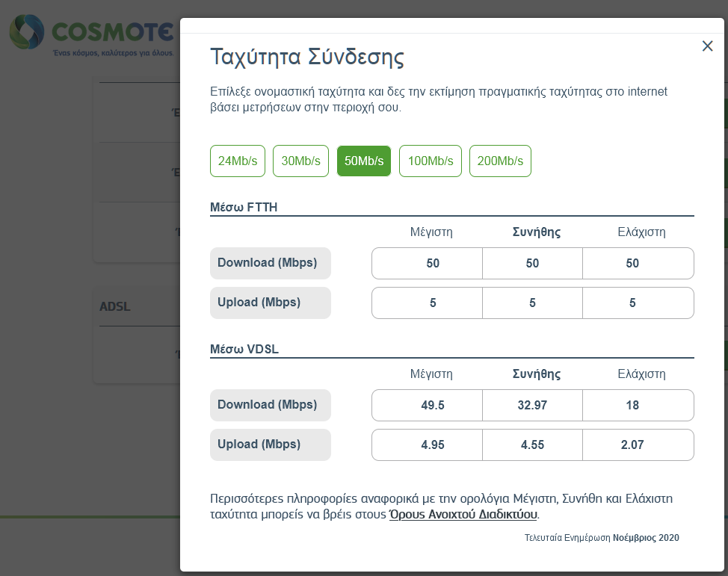This screenshot has width=728, height=576.
Task: Click the Μέσω VDSL section heading
Action: click(x=244, y=349)
